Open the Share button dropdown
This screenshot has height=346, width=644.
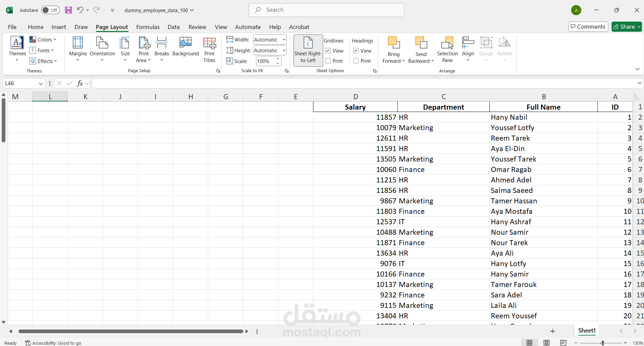(639, 27)
